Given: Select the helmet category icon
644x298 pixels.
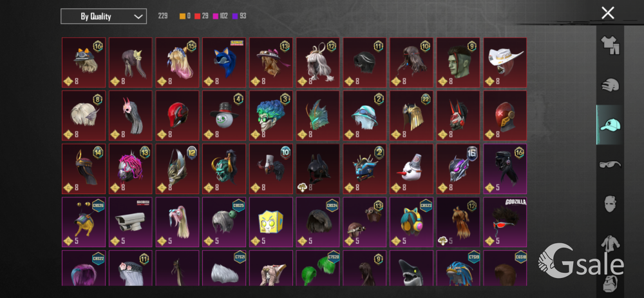Looking at the screenshot, I should point(610,85).
